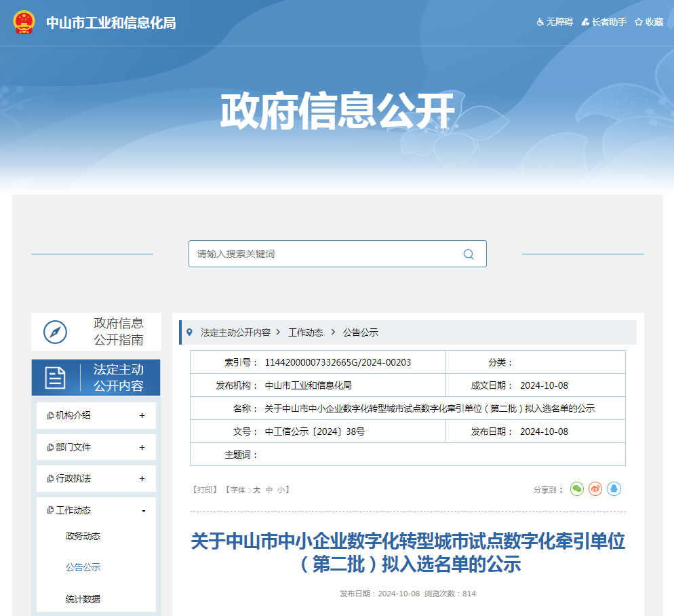Share the article via WeChat icon
Viewport: 674px width, 616px height.
(x=576, y=488)
